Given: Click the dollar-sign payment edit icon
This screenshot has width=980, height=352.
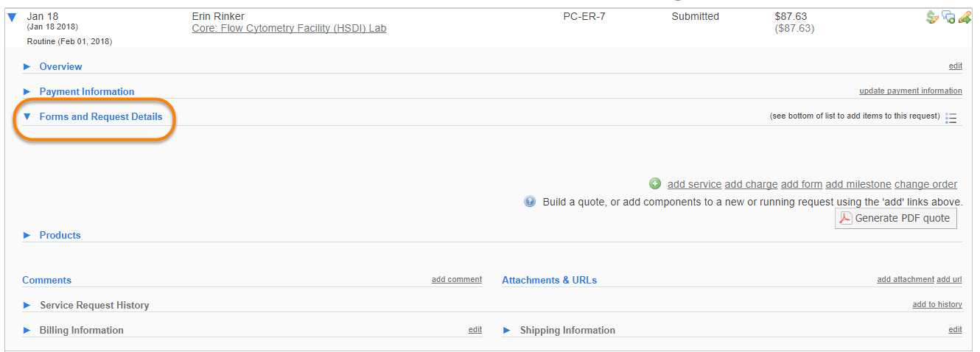Looking at the screenshot, I should [x=932, y=17].
